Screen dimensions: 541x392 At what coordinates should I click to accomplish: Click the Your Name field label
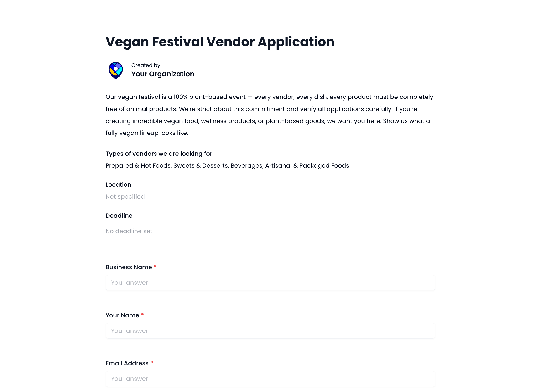[122, 315]
